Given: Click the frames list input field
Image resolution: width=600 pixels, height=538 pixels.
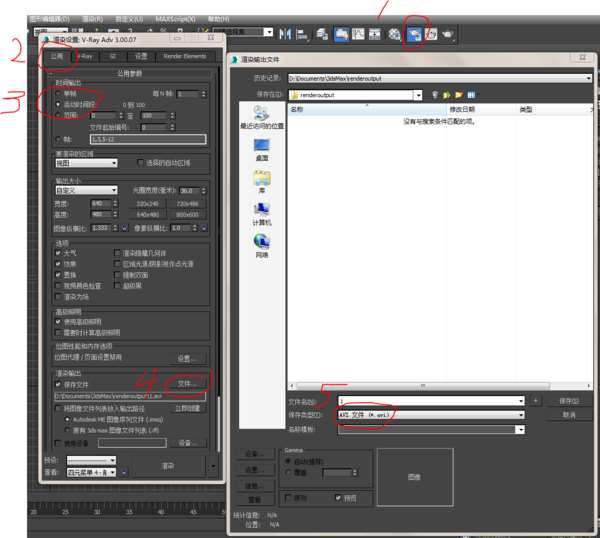Looking at the screenshot, I should 148,139.
